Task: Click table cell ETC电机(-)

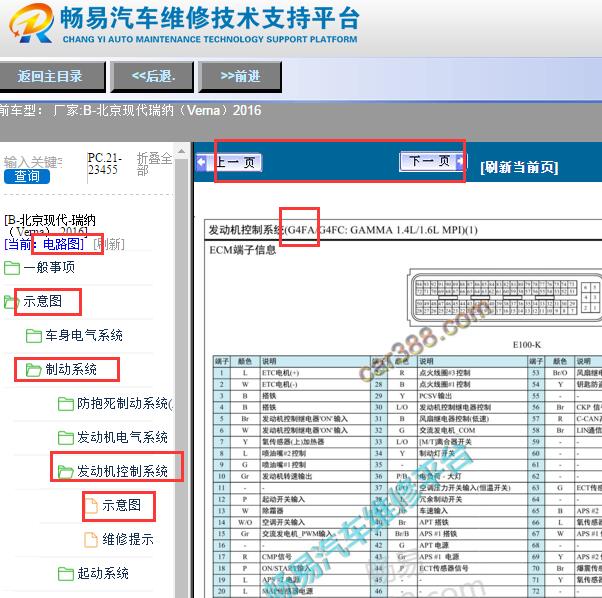Action: tap(315, 385)
